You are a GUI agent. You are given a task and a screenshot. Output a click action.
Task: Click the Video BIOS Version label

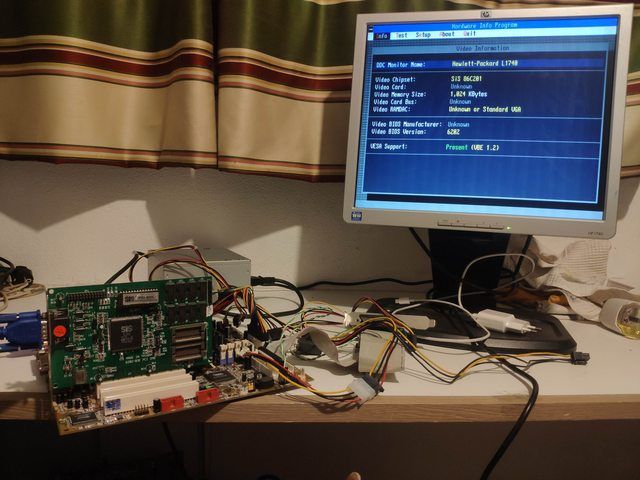pos(399,132)
